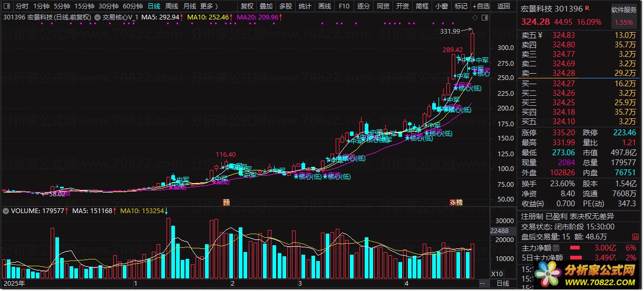Select the 30分钟 period tab

coord(109,6)
